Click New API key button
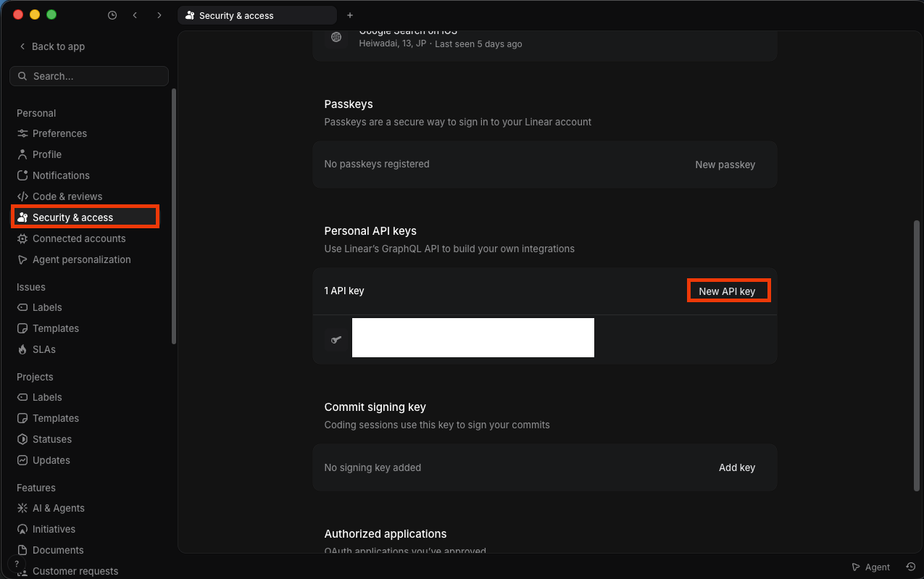 tap(728, 291)
